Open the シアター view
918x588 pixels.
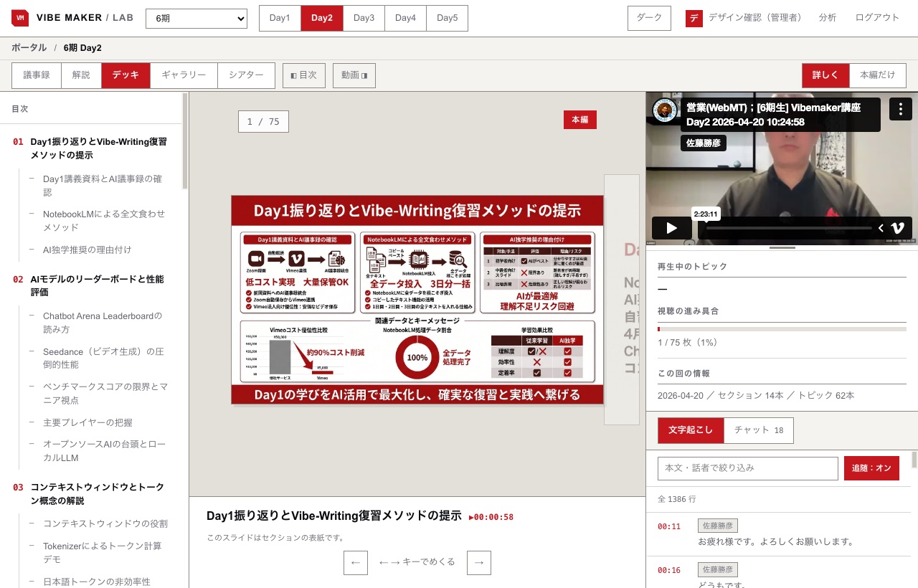pyautogui.click(x=246, y=75)
